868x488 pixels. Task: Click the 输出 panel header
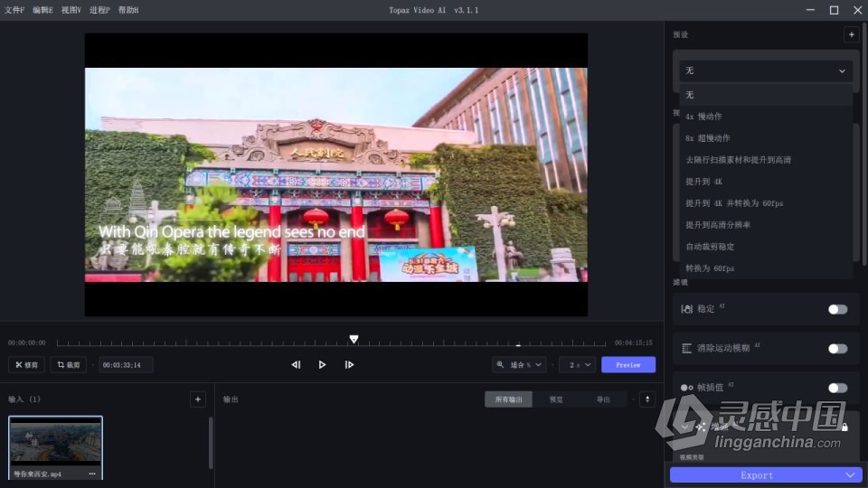[x=231, y=399]
